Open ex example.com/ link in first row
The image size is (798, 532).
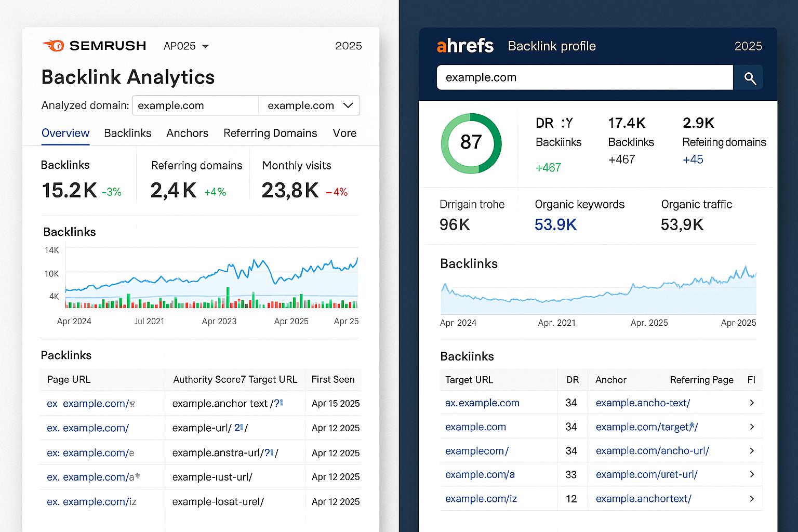(x=91, y=404)
